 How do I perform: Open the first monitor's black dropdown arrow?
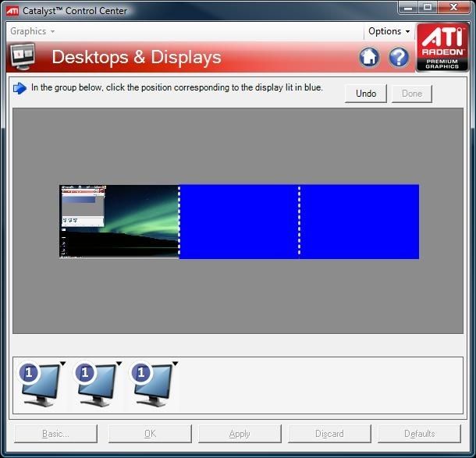(x=63, y=364)
